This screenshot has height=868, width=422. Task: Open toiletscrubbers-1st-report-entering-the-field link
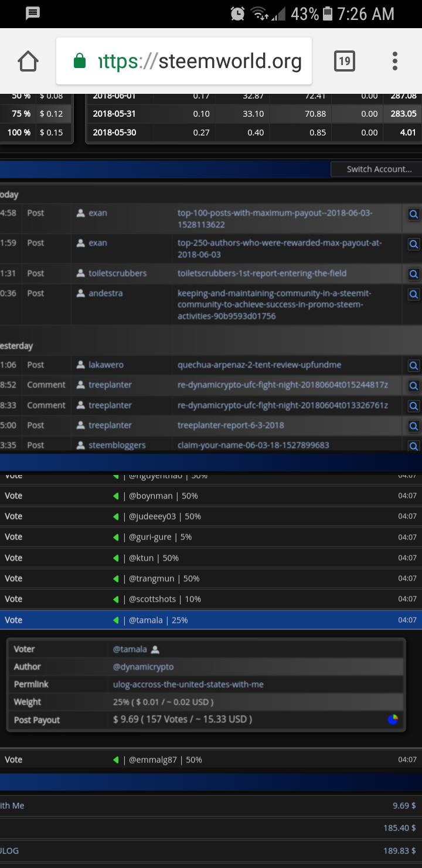point(262,273)
